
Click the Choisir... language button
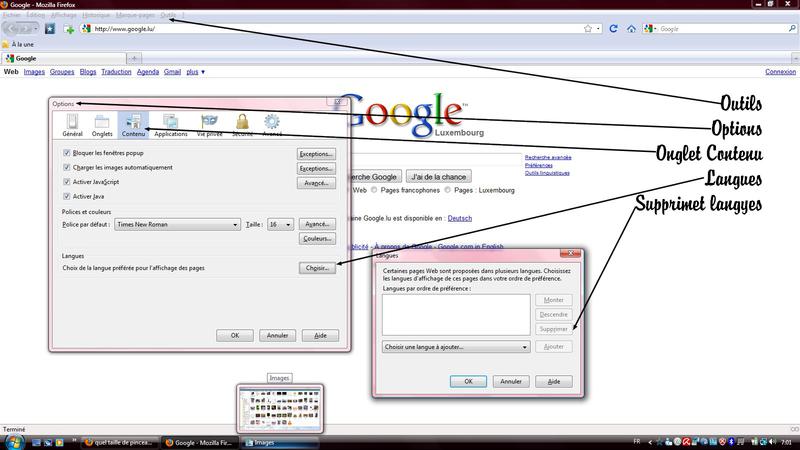click(x=316, y=268)
